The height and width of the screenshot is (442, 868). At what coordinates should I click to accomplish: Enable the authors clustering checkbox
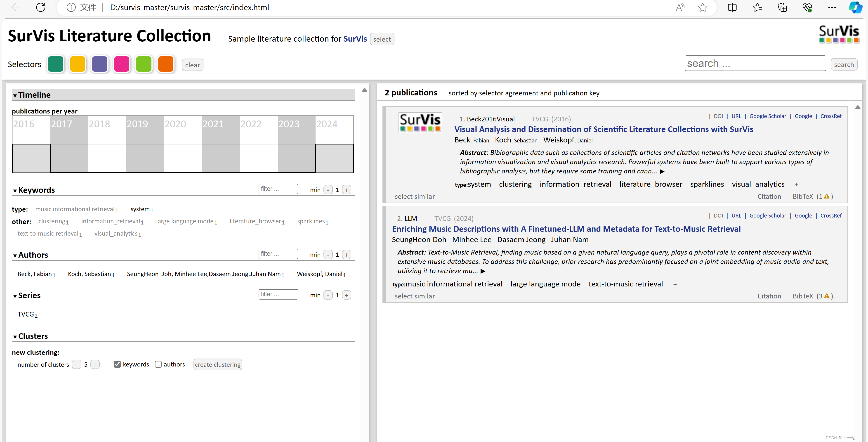tap(158, 364)
